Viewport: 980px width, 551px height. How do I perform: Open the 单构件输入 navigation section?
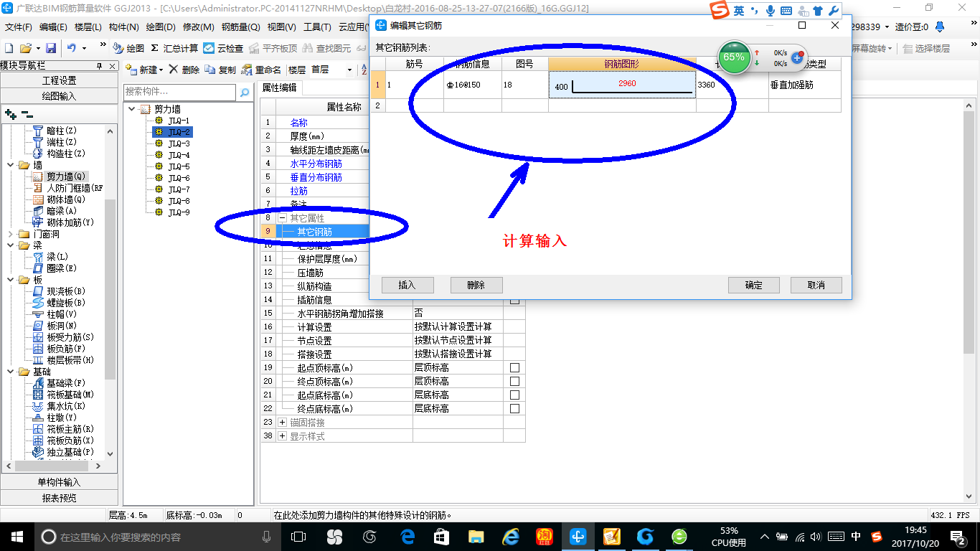click(x=59, y=482)
